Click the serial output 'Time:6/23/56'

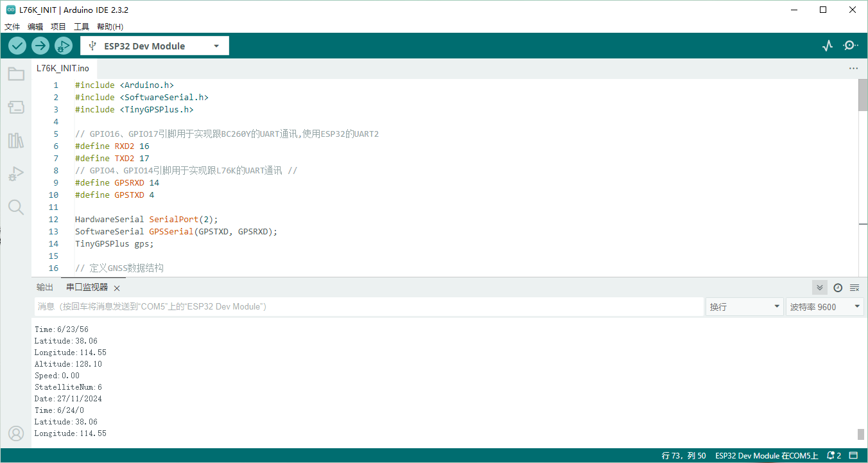[x=62, y=329]
